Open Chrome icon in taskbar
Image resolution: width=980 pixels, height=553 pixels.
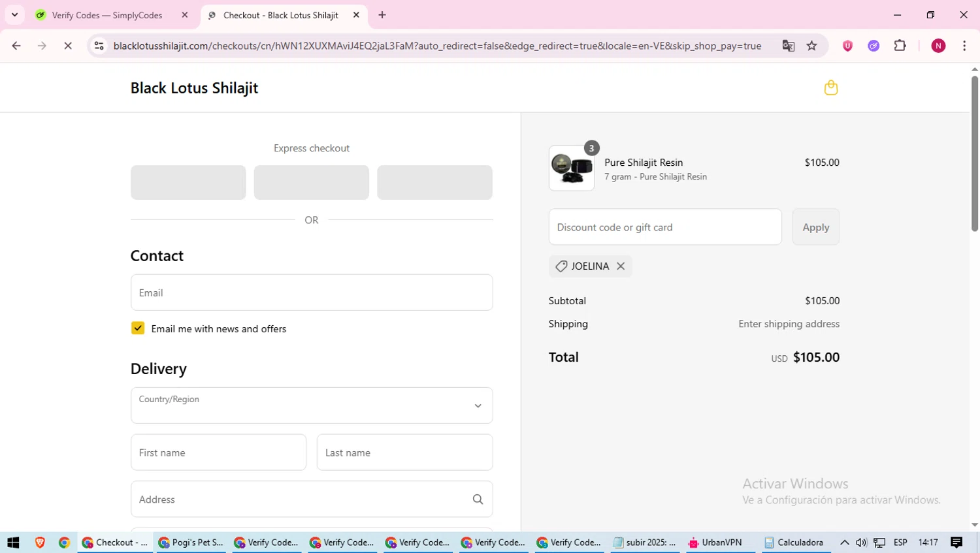click(x=64, y=543)
